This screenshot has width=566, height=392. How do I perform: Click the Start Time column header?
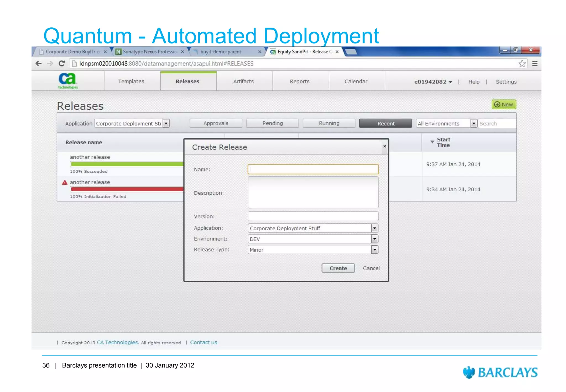pyautogui.click(x=443, y=142)
